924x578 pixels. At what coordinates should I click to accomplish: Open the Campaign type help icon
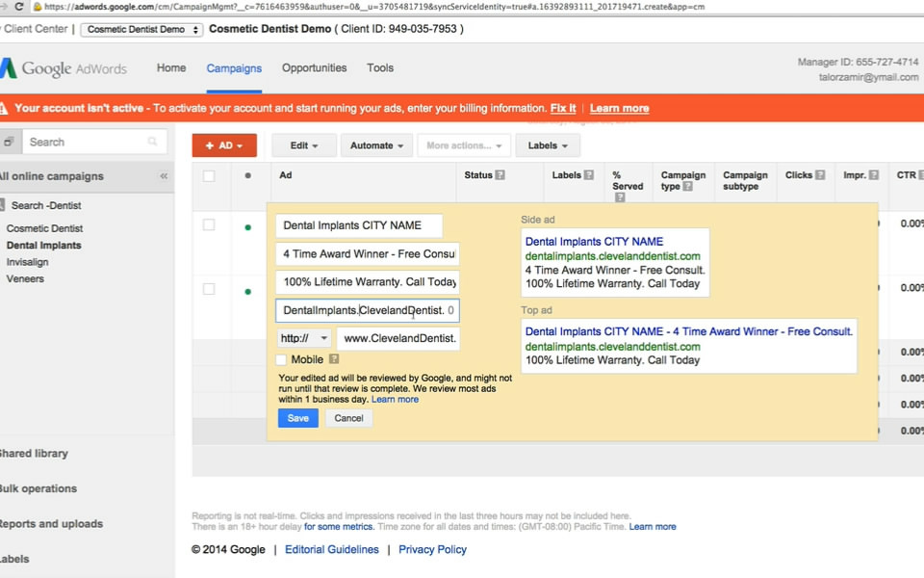(687, 186)
